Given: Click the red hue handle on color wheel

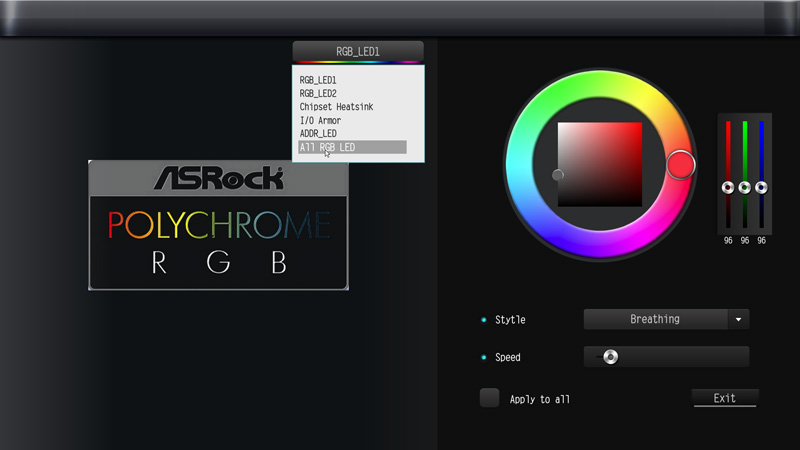Looking at the screenshot, I should point(681,164).
